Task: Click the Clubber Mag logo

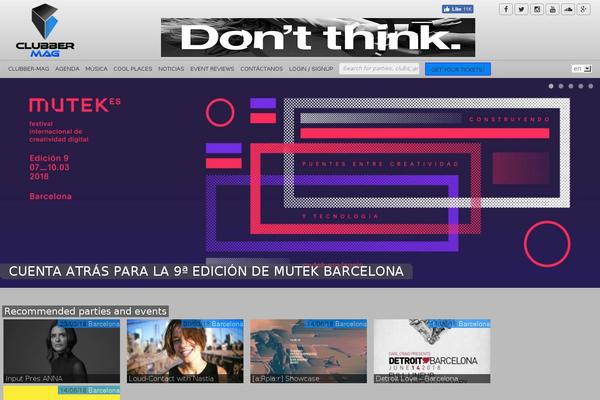Action: tap(45, 31)
